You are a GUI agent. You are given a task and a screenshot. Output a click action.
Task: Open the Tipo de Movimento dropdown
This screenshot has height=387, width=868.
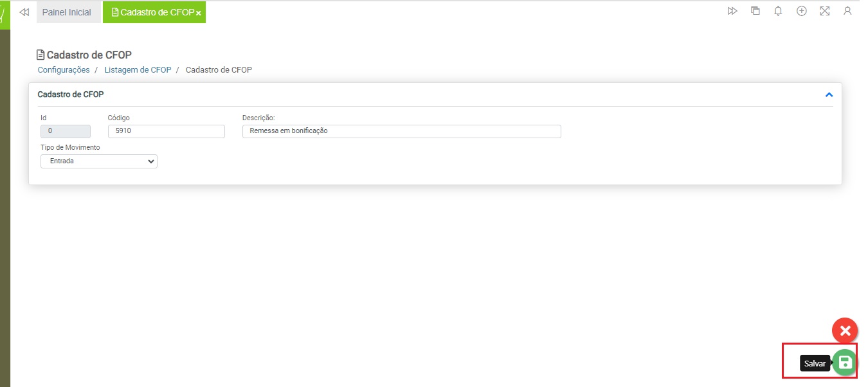pos(99,161)
